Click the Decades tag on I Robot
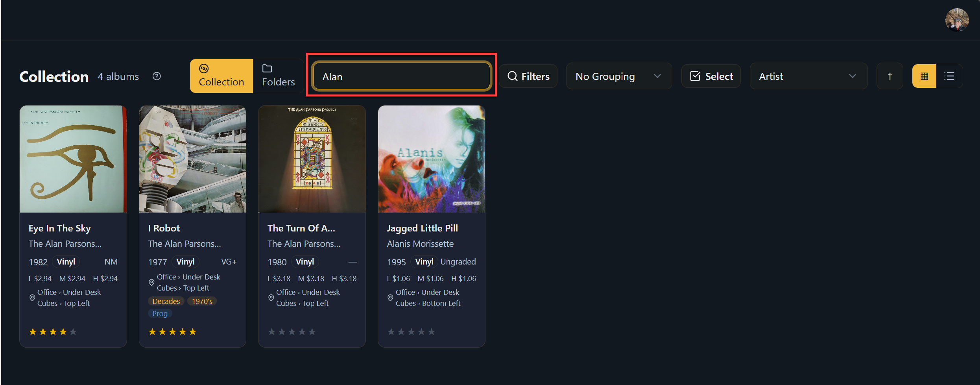Image resolution: width=980 pixels, height=385 pixels. tap(166, 301)
